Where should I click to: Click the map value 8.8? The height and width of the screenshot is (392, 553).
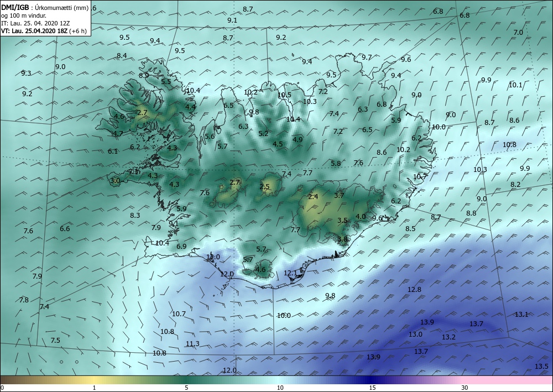pyautogui.click(x=471, y=213)
